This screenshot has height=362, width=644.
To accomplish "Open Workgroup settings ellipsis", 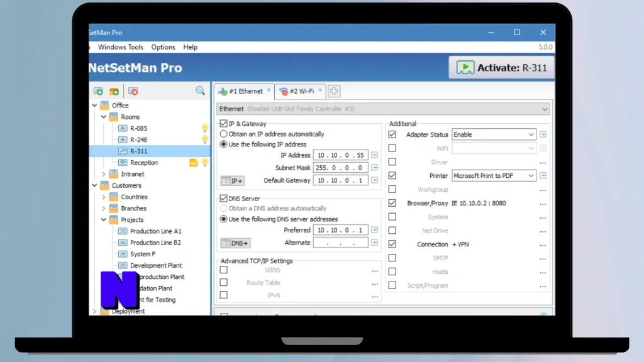I will click(543, 190).
